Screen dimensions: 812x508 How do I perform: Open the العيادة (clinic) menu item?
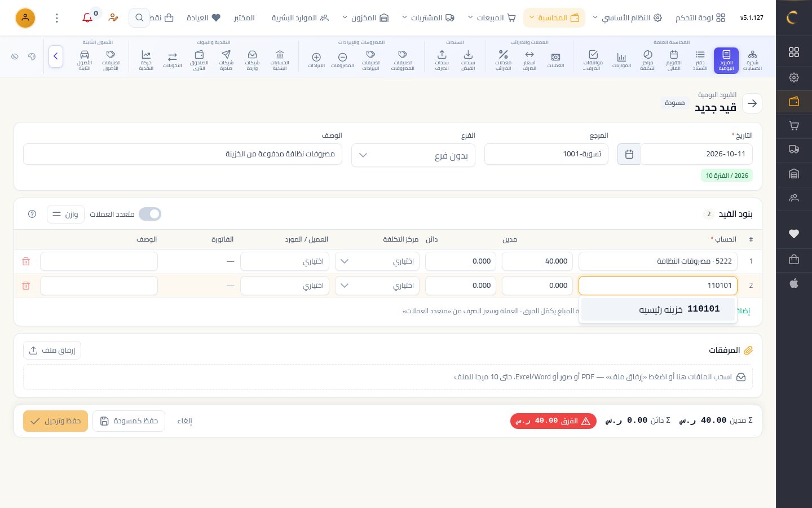pos(204,18)
